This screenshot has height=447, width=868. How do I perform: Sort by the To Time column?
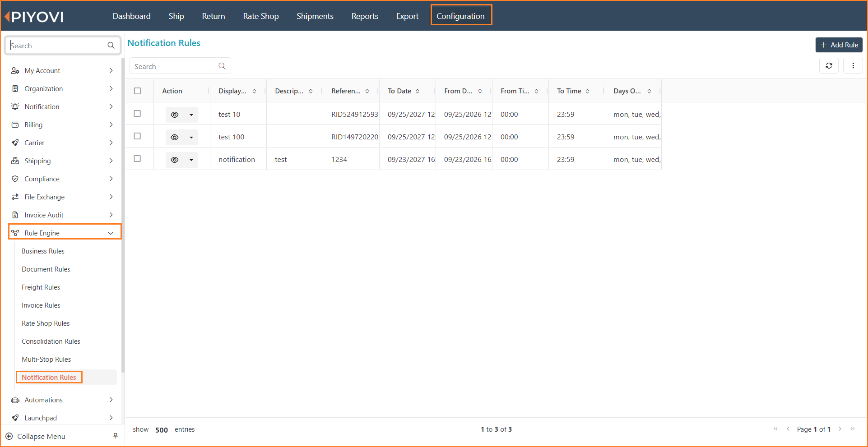click(x=587, y=91)
